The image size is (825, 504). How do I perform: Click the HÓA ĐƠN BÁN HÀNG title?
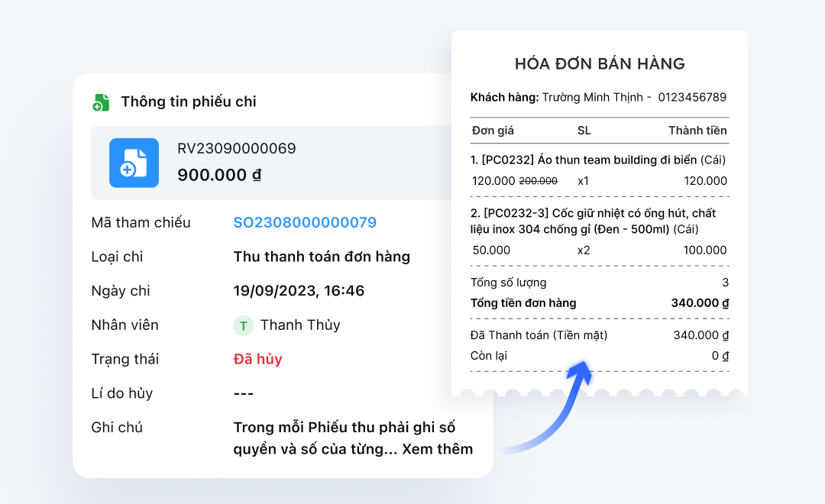coord(600,64)
